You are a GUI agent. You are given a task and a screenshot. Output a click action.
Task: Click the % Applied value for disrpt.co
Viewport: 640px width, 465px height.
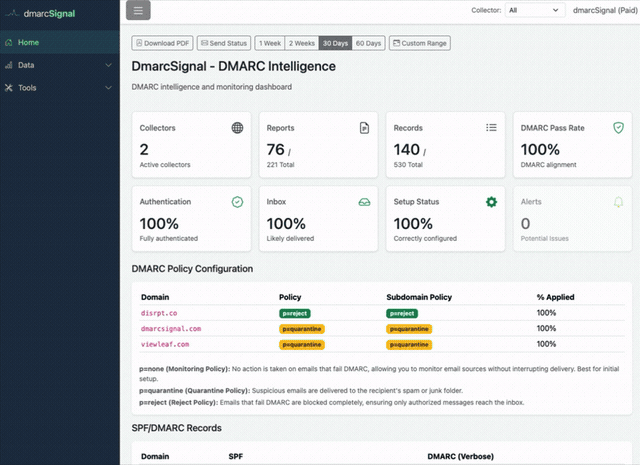pos(546,313)
